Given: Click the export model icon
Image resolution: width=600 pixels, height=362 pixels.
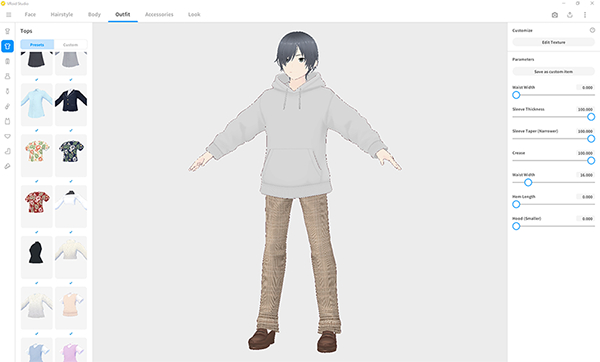Looking at the screenshot, I should (x=570, y=15).
